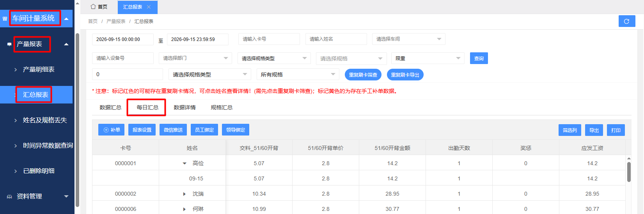
Task: Click the 领导绑定 button
Action: pyautogui.click(x=236, y=130)
